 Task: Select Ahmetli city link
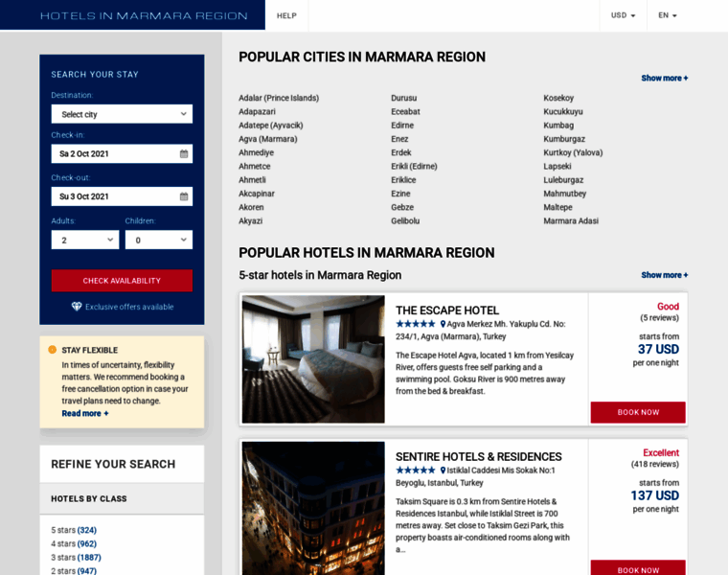point(252,180)
